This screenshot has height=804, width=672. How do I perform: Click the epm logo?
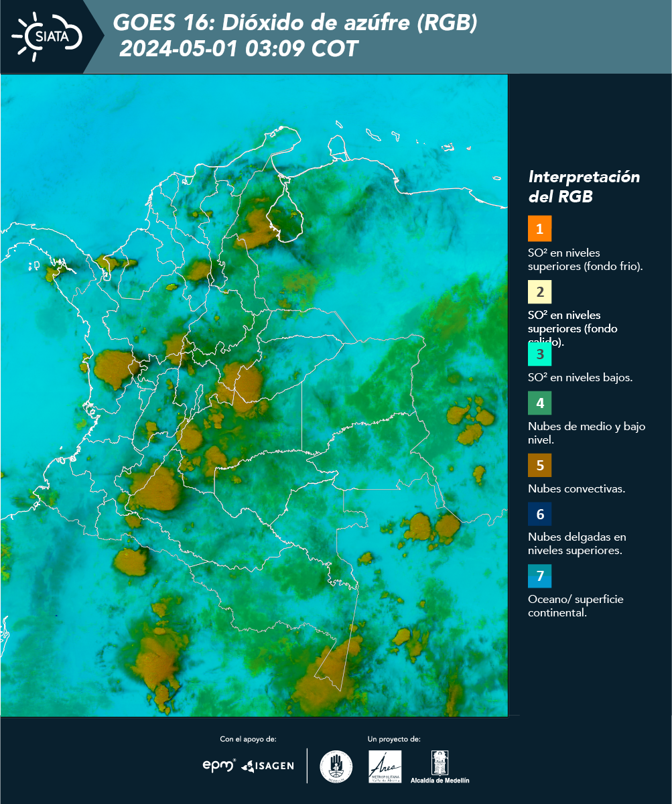tap(219, 765)
